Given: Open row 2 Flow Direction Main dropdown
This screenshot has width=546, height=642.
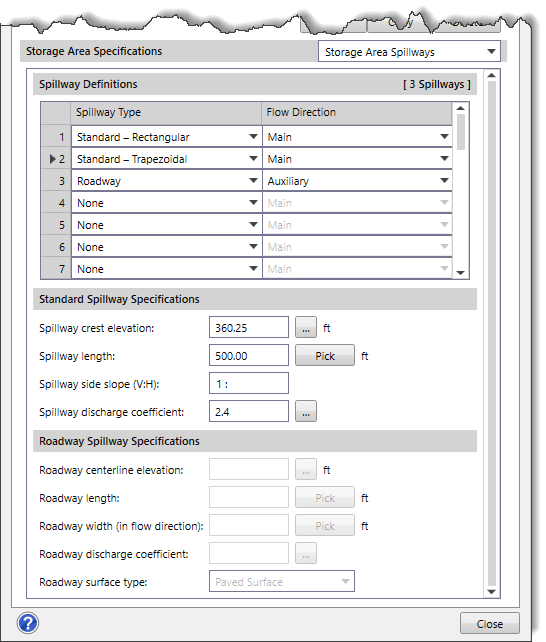Looking at the screenshot, I should [x=357, y=159].
